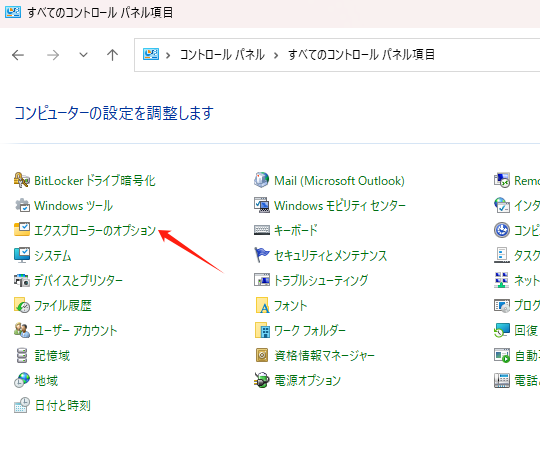The image size is (540, 461).
Task: Open the Mail (Microsoft Outlook) link
Action: (339, 180)
